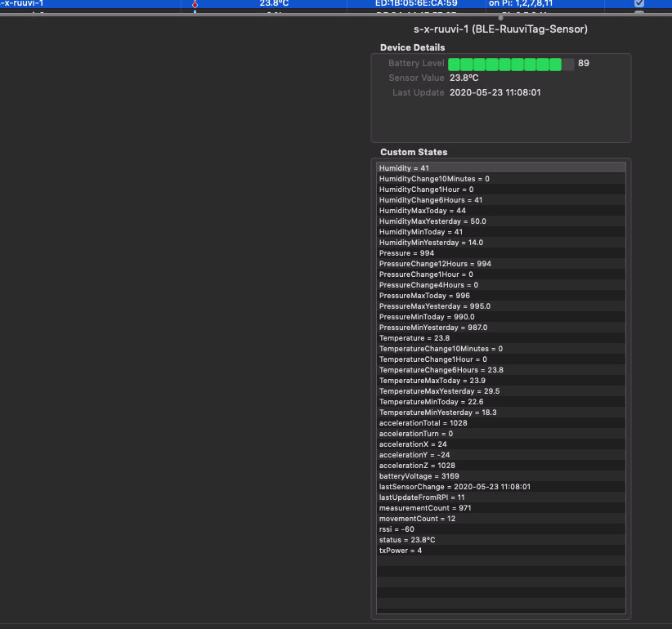Select the 'PressureMinYesterday = 987.0' row

coord(500,328)
